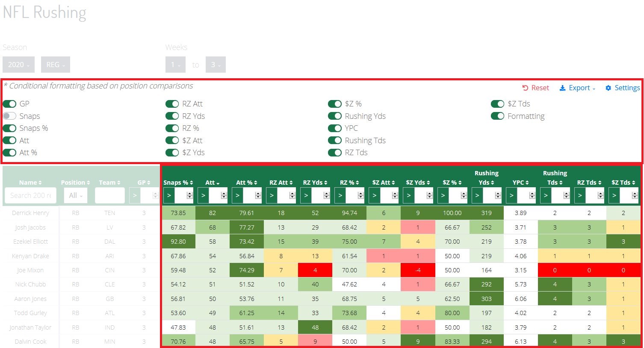Select the Dalvin Cook row name
The height and width of the screenshot is (348, 644).
click(30, 342)
